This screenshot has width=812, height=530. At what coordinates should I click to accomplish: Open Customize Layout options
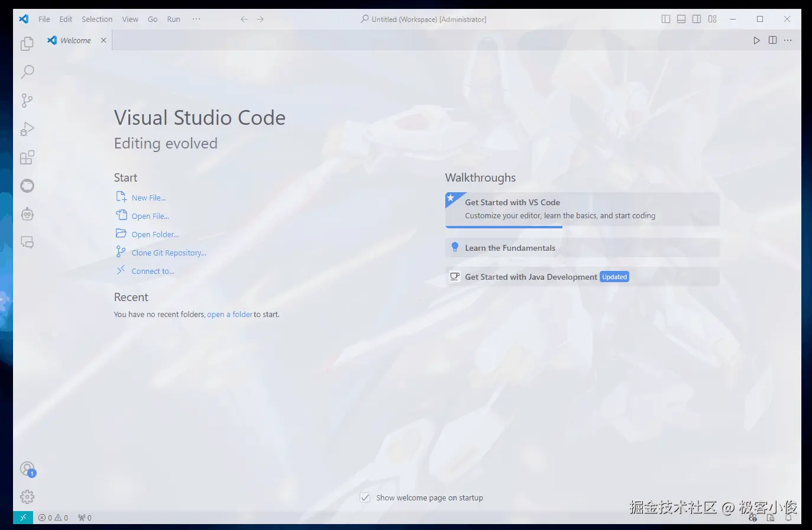712,19
